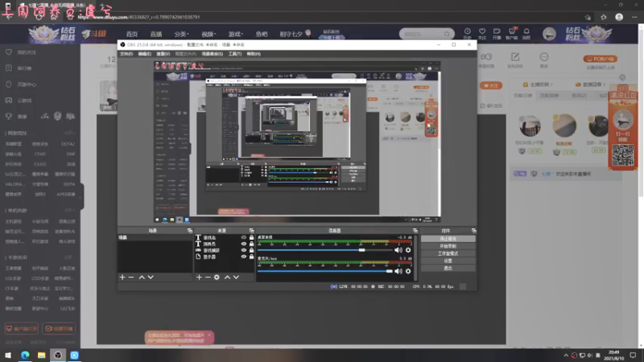Mute the 麦克风/Aux channel speaker icon
Screen dimensions: 644x362
tap(398, 271)
